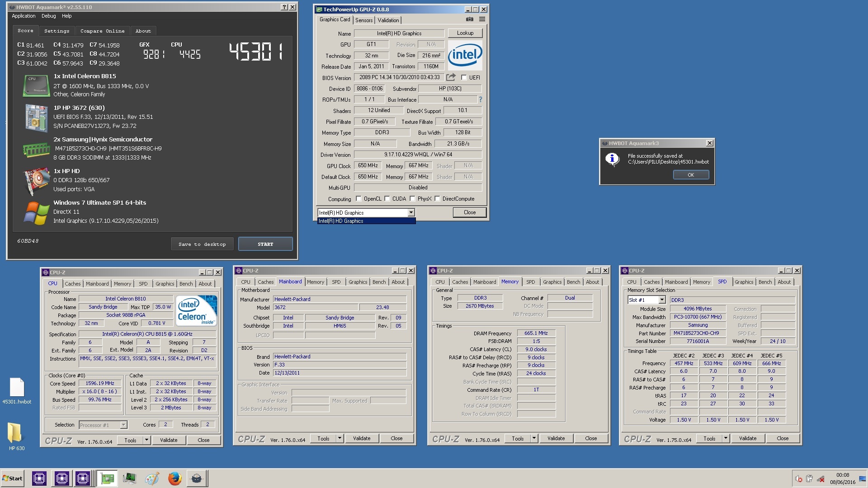The width and height of the screenshot is (868, 488).
Task: Click the GPU-Z taskbar button
Action: pyautogui.click(x=107, y=478)
